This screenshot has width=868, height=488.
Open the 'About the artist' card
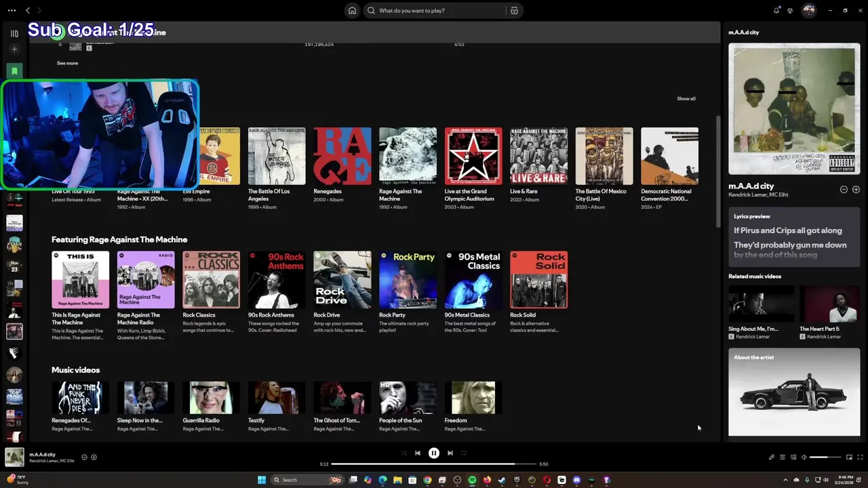[x=794, y=392]
